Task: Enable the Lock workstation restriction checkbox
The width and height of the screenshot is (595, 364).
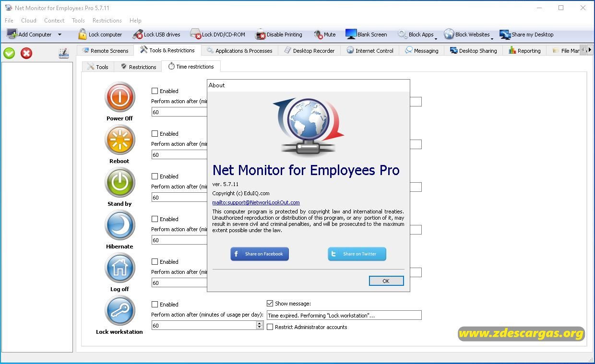Action: point(155,304)
